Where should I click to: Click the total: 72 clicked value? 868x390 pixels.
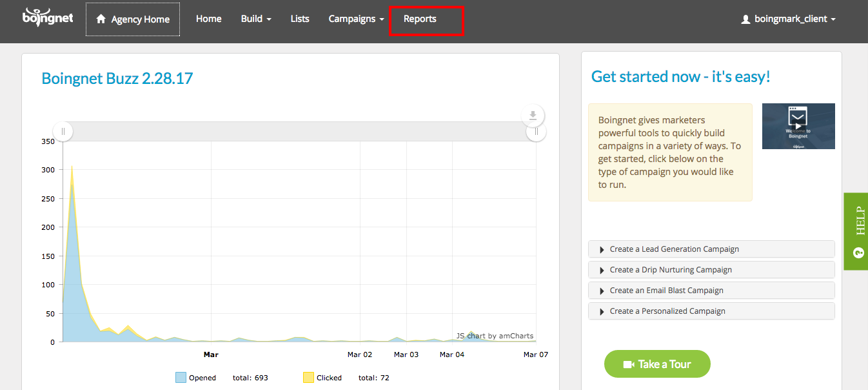coord(374,378)
